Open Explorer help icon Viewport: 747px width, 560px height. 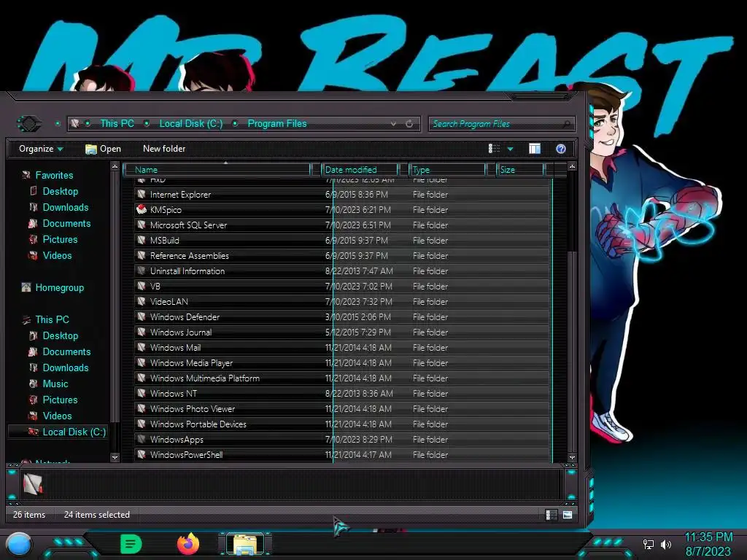pos(561,149)
